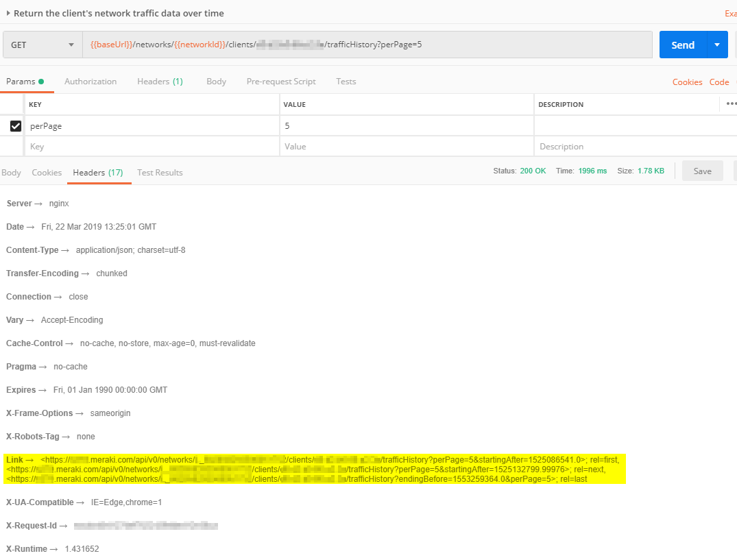
Task: Click the ellipsis icon in params header
Action: (731, 103)
